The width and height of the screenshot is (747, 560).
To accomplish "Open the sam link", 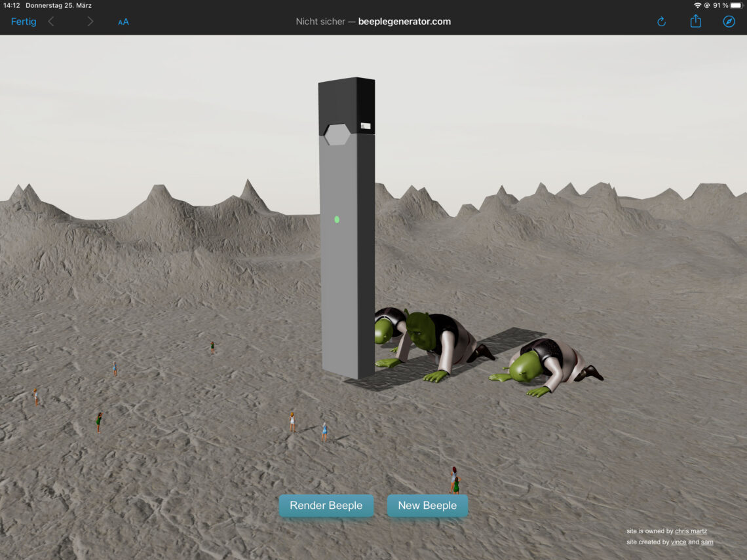I will tap(707, 542).
